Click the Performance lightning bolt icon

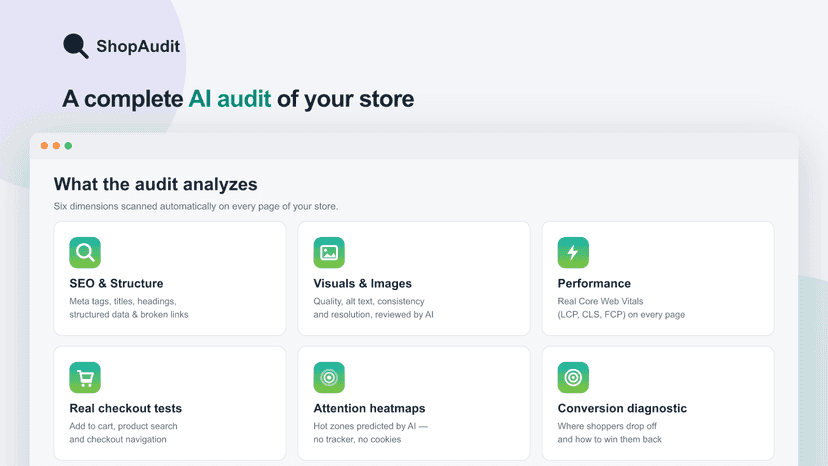pos(573,253)
